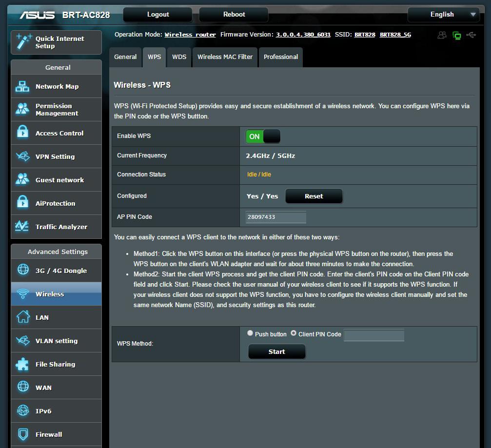Viewport: 491px width, 448px height.
Task: Click the Idle / Idle connection status
Action: tap(259, 175)
